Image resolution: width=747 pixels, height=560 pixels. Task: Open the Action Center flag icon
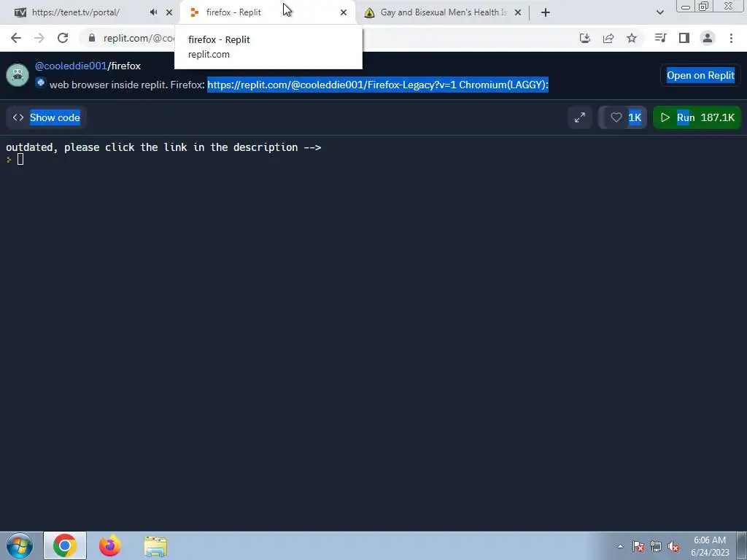tap(638, 547)
